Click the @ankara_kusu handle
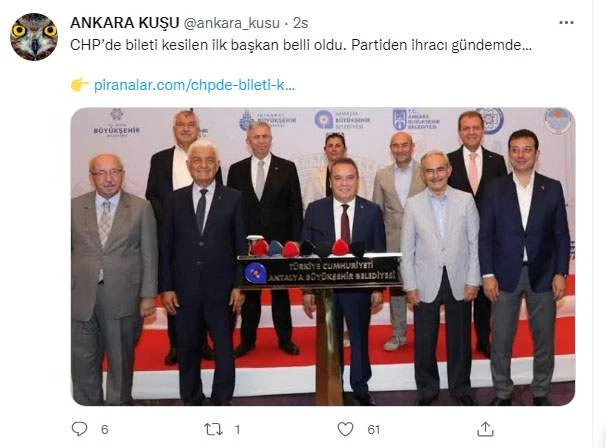 (x=231, y=23)
